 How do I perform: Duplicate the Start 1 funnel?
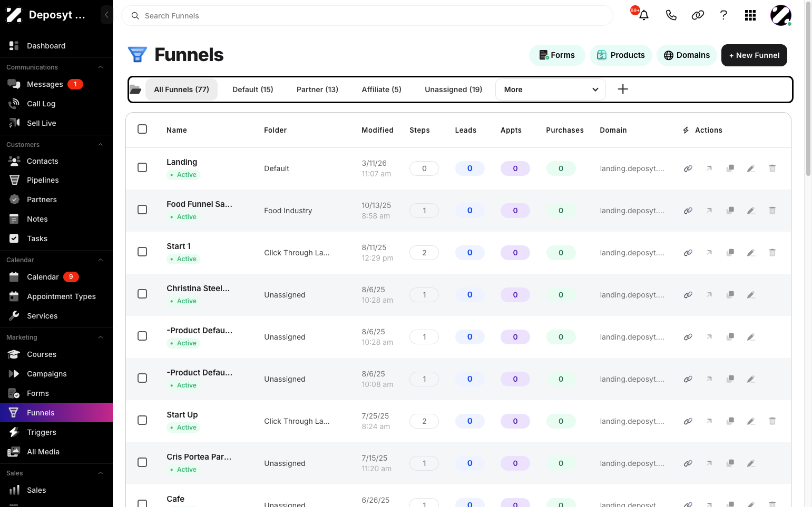pos(730,253)
